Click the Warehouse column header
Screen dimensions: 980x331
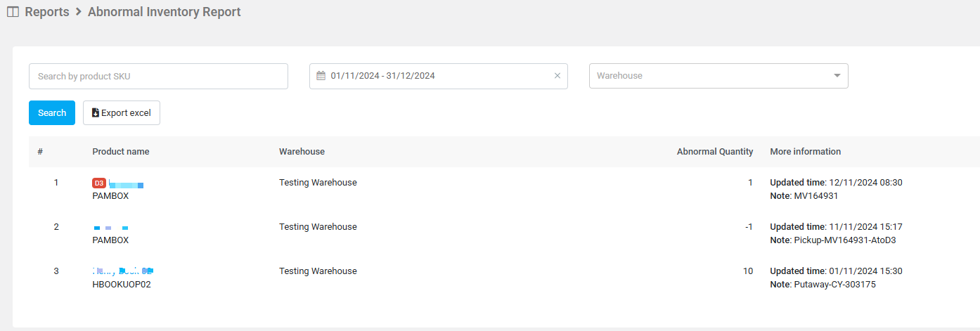(x=302, y=152)
